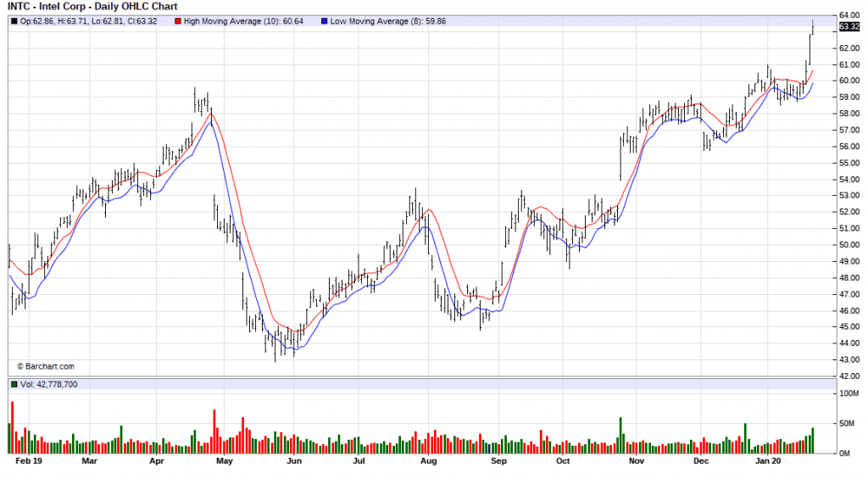Click the 64.00 price axis label
The height and width of the screenshot is (484, 868).
tap(849, 15)
